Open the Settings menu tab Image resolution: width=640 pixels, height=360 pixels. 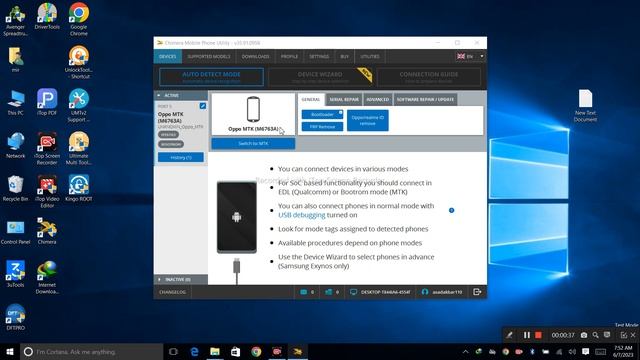(319, 56)
